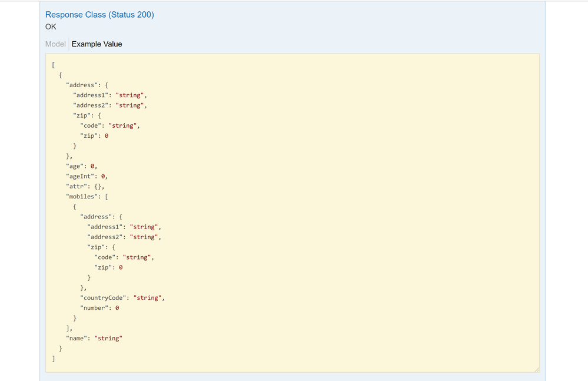Click the "string" value of the name field
Screen dimensions: 588x381
pyautogui.click(x=108, y=338)
